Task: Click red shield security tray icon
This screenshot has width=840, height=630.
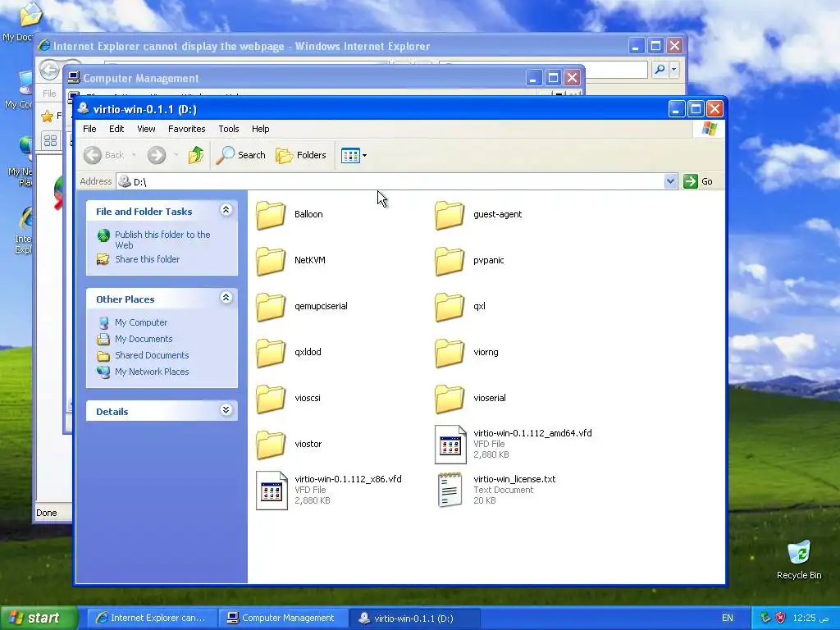Action: (x=781, y=619)
